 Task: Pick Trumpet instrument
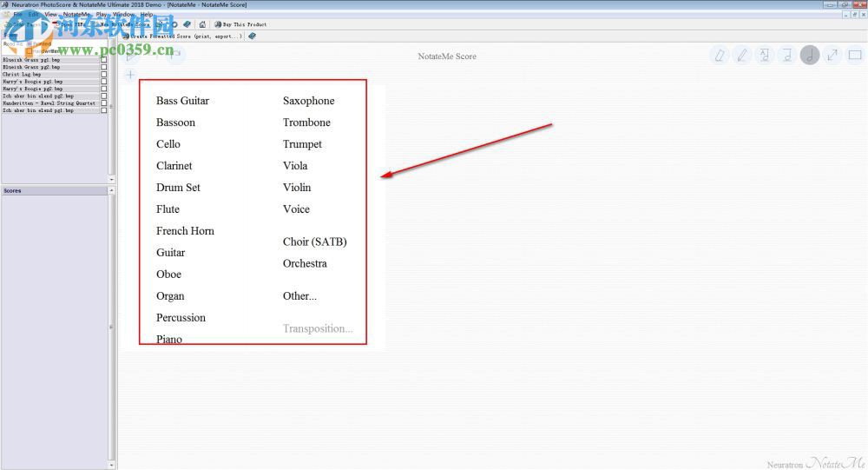[302, 144]
